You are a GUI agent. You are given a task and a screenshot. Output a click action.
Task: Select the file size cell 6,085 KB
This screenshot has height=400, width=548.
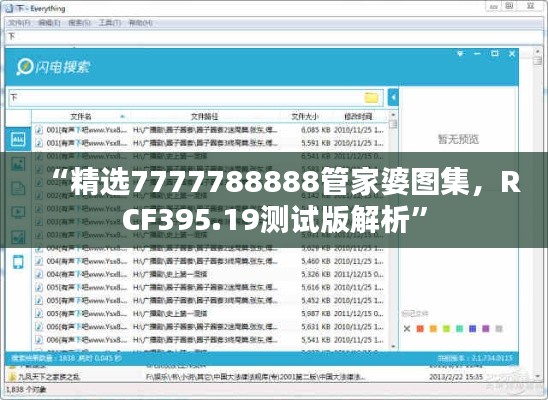[x=316, y=130]
